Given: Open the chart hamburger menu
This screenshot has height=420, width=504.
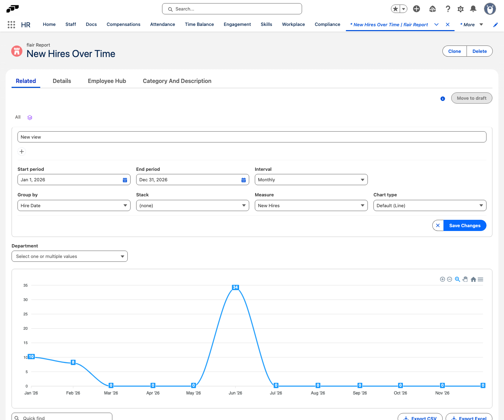Looking at the screenshot, I should [481, 279].
